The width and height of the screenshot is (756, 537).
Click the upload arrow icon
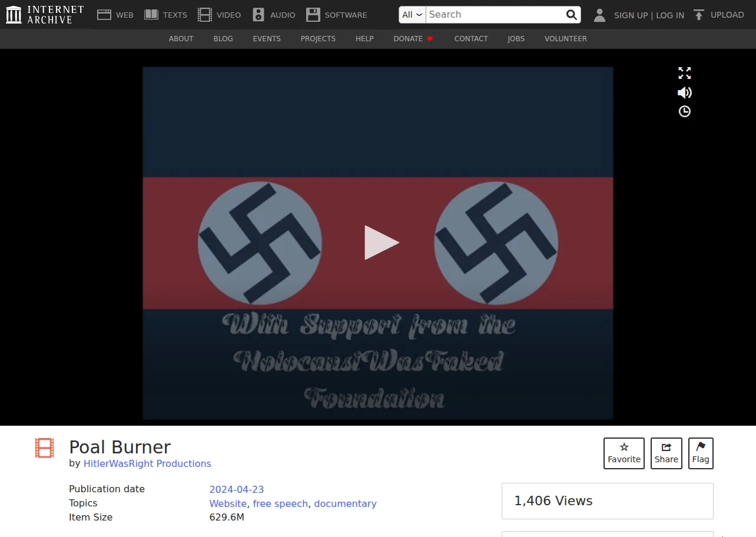(x=699, y=15)
